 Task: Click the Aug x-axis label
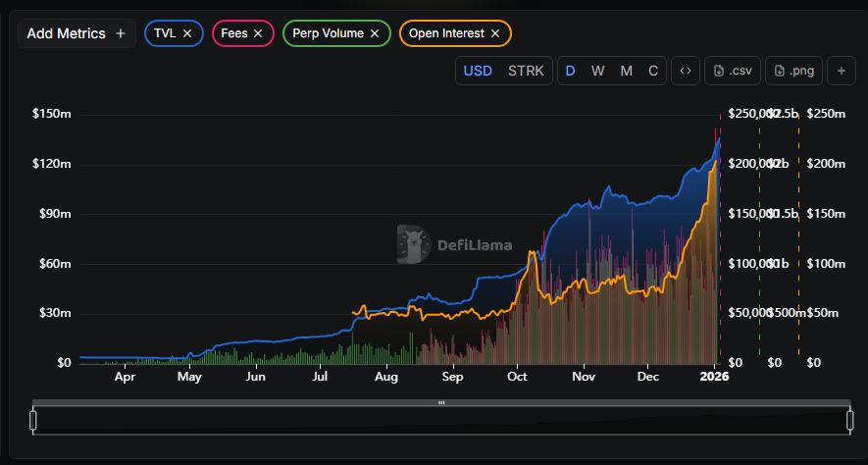pos(385,377)
